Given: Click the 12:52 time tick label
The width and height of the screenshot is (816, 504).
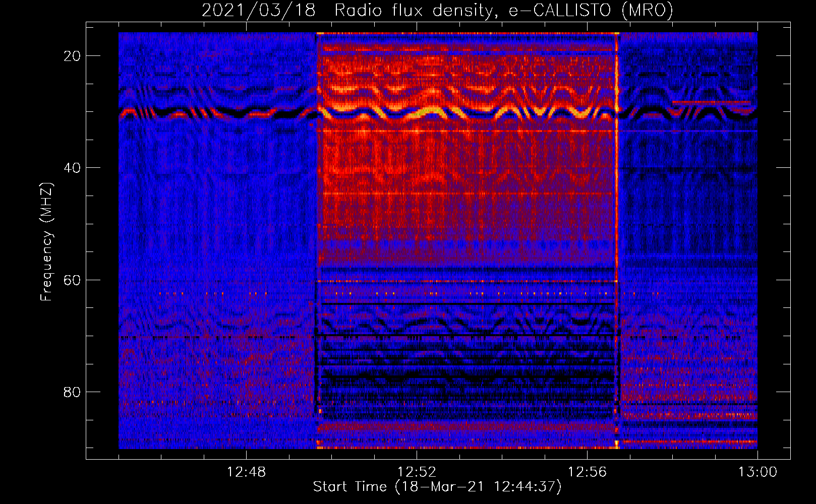Looking at the screenshot, I should (x=417, y=472).
